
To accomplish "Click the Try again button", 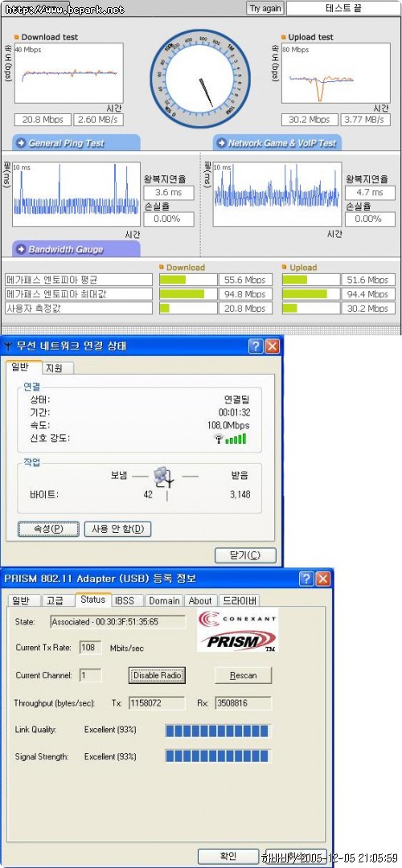I will pyautogui.click(x=265, y=8).
